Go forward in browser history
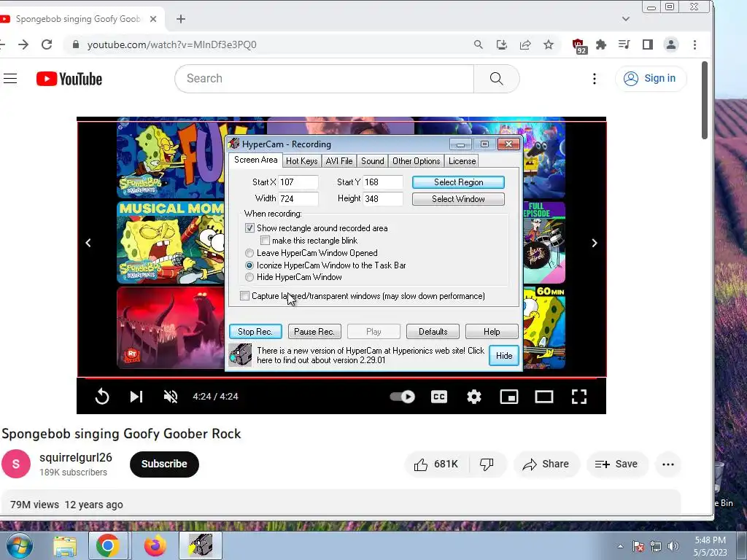This screenshot has height=560, width=747. click(23, 44)
